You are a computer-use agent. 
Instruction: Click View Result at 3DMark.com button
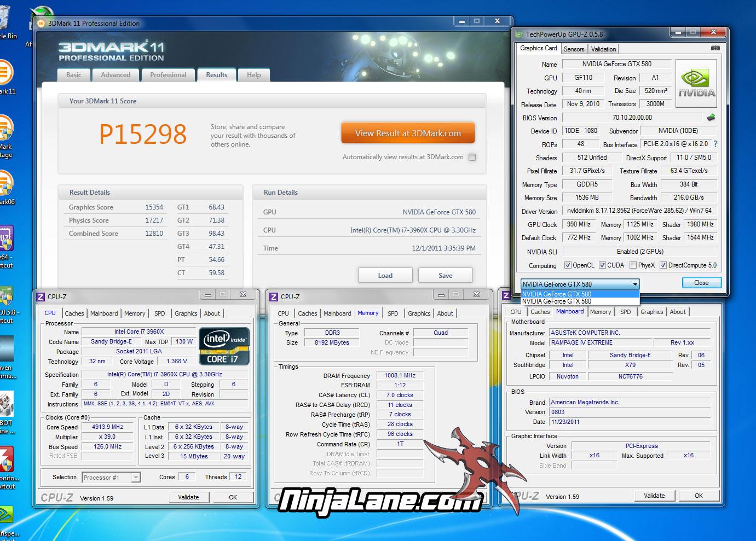point(408,133)
